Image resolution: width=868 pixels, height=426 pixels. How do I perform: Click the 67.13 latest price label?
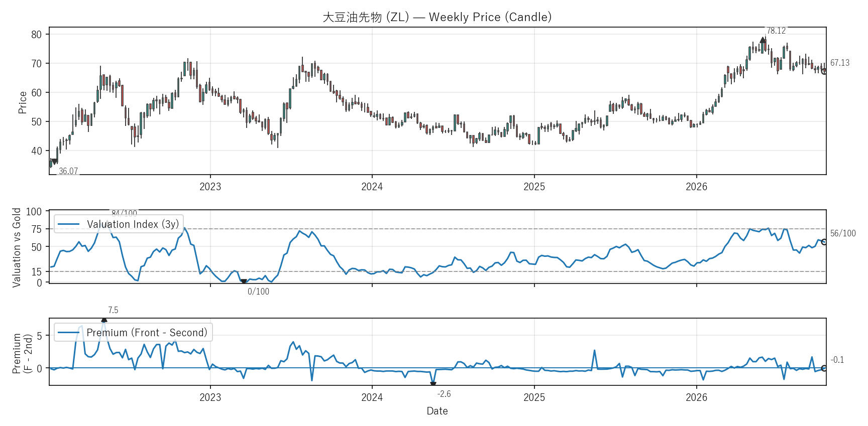point(840,63)
